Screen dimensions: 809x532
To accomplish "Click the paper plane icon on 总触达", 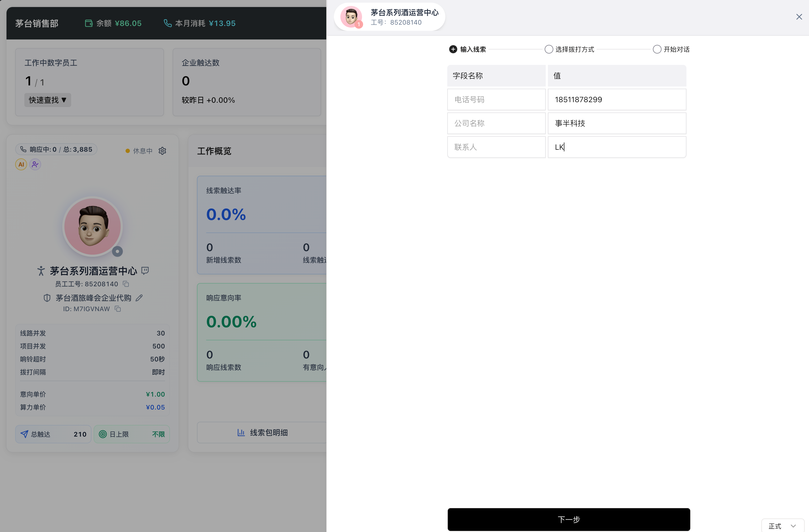I will point(24,434).
